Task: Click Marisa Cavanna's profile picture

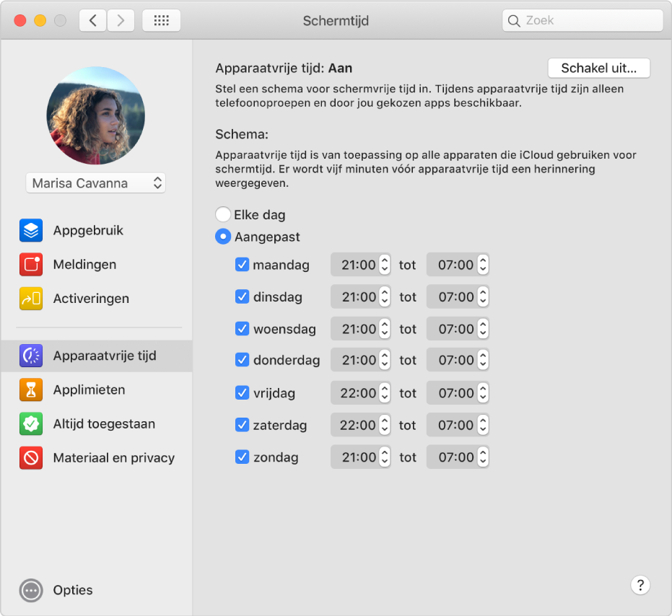Action: (x=95, y=115)
